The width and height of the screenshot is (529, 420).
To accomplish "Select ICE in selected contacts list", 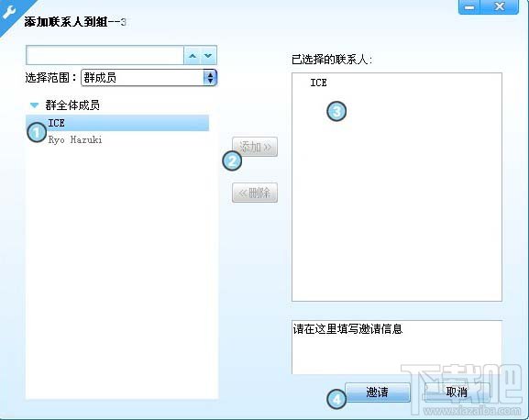I will (x=318, y=83).
